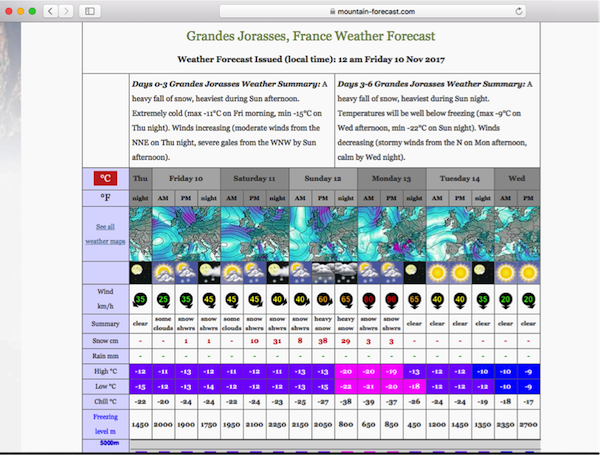Click the 60 km/h Sunday PM wind icon
Viewport: 600px width, 455px height.
coord(323,300)
